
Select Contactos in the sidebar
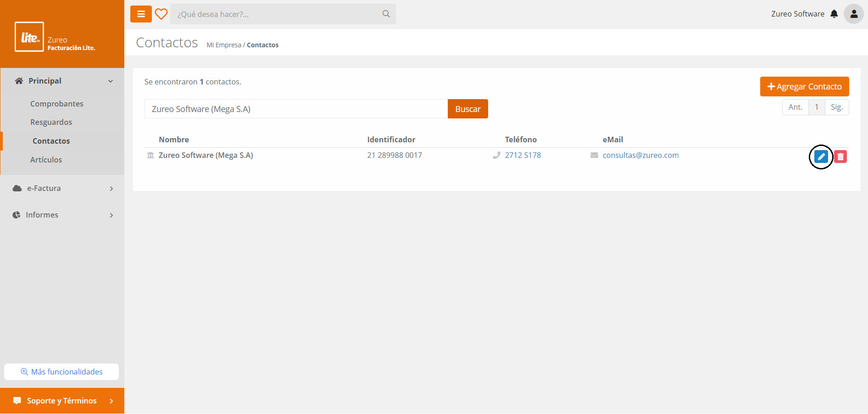(x=51, y=141)
